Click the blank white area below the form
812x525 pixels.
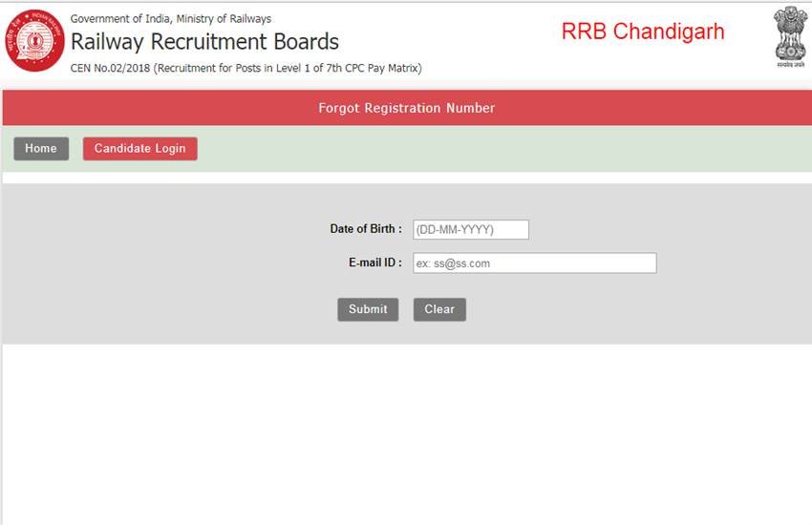(406, 430)
